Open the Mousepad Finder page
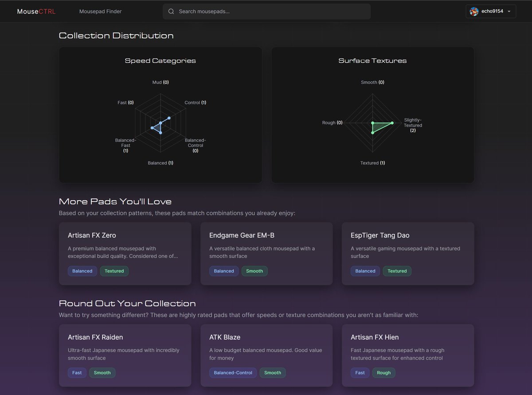532x395 pixels. (x=100, y=12)
